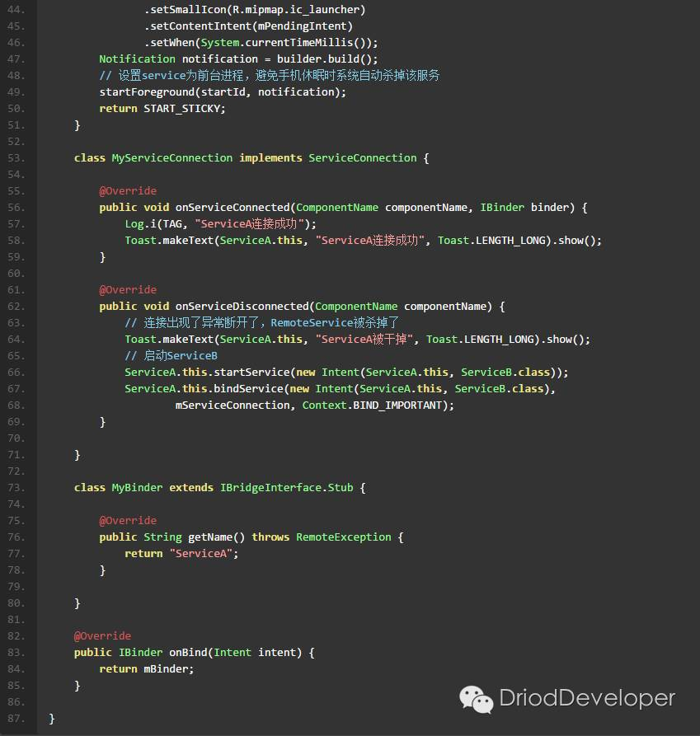Click the onServiceConnected method name
The image size is (700, 736).
pos(233,207)
